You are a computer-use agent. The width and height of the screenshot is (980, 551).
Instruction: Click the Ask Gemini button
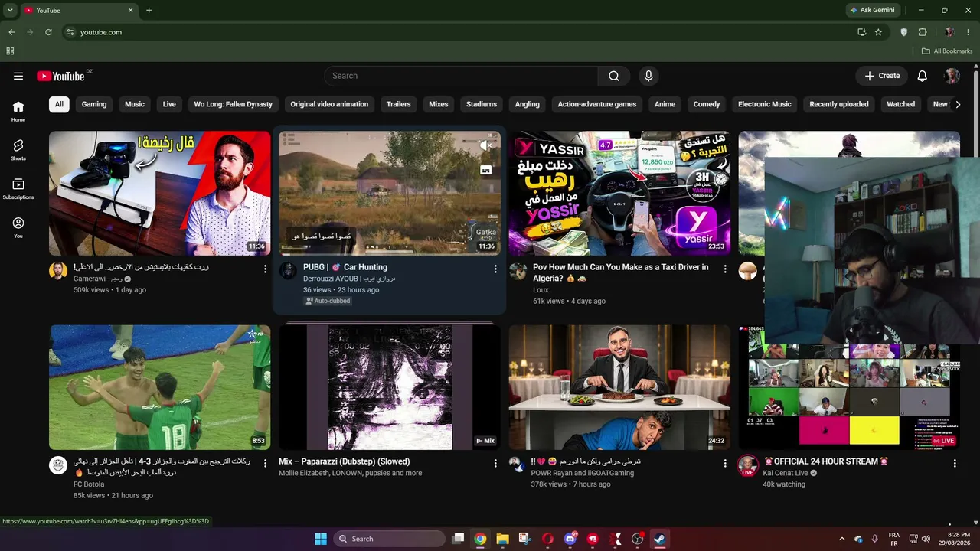[x=872, y=10]
